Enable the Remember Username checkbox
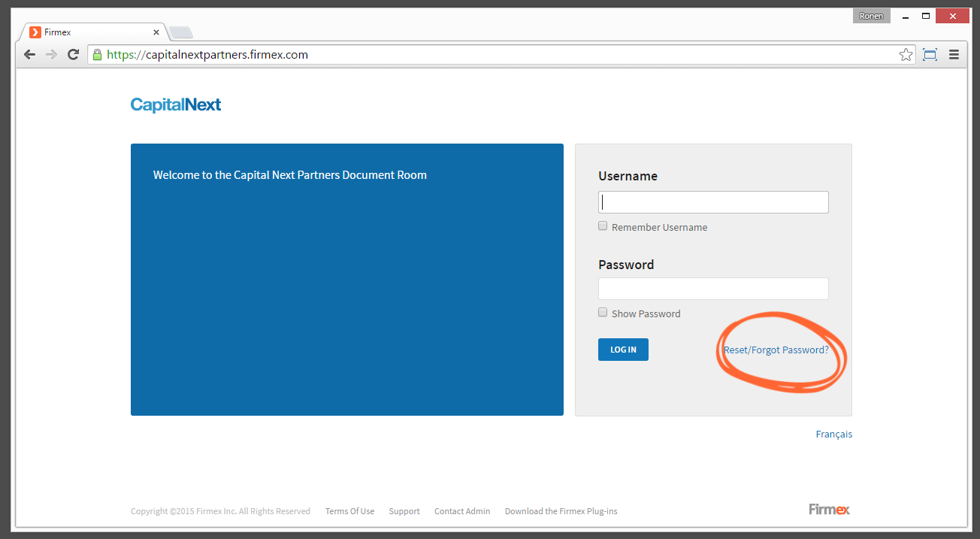The height and width of the screenshot is (539, 980). point(603,226)
